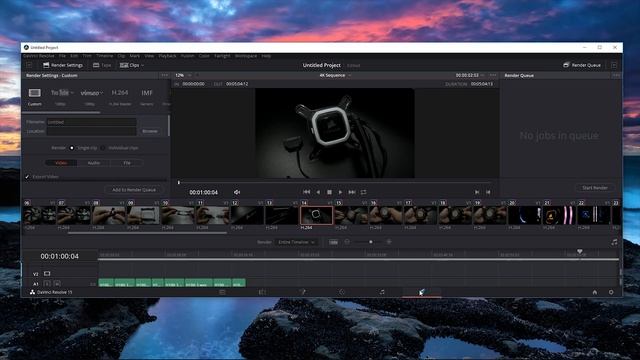The height and width of the screenshot is (360, 640).
Task: Open the Render Entire Timeline dropdown
Action: 297,242
